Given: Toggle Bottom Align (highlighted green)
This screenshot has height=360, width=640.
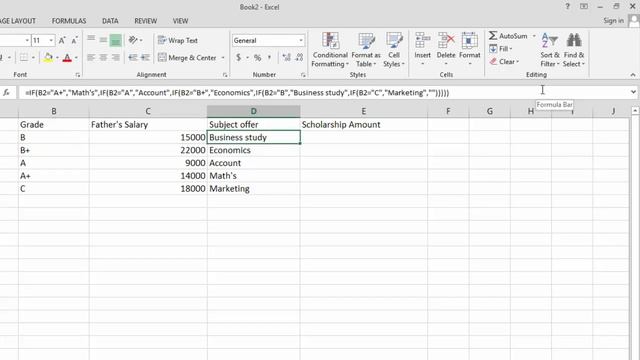Looking at the screenshot, I should (x=116, y=40).
